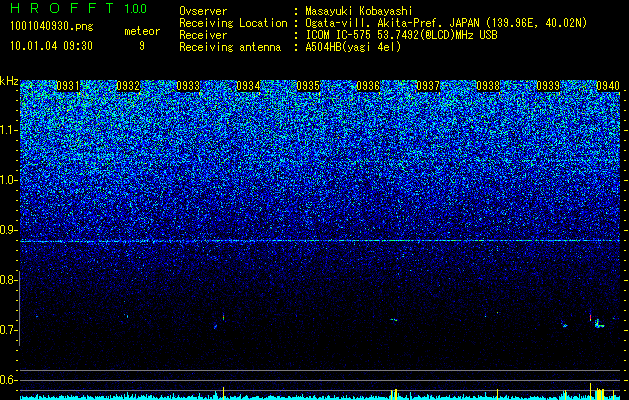Click the 1.1 kHz axis label
This screenshot has height=400, width=629.
7,130
